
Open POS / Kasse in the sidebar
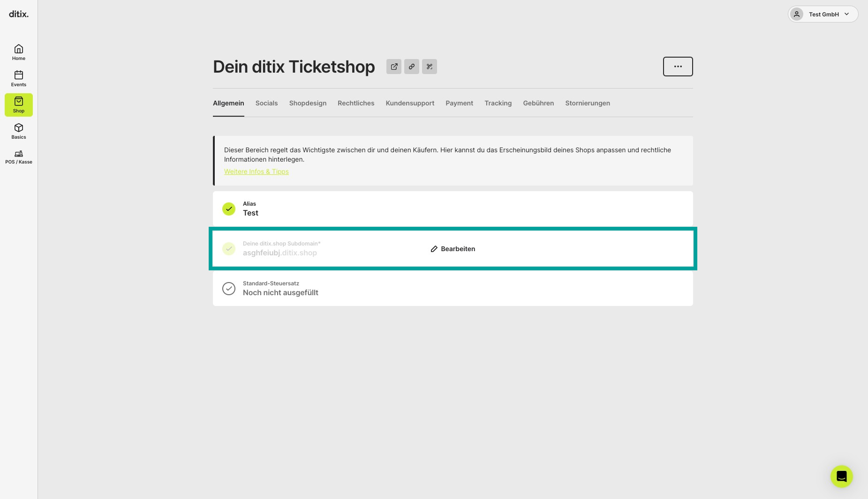[x=19, y=157]
